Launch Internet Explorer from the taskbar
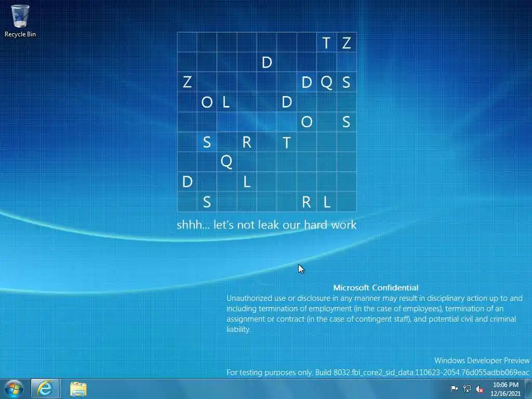Screen dimensions: 532x399 [45, 389]
